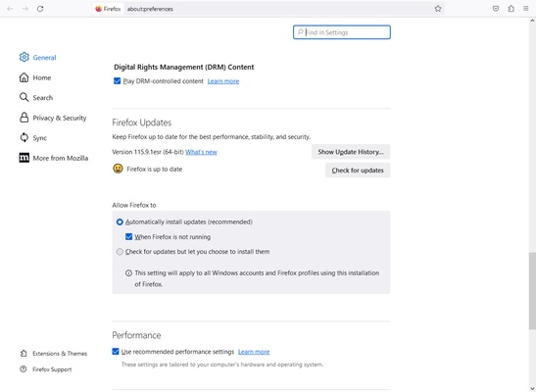The image size is (536, 392).
Task: Click Show Update History button
Action: (x=351, y=152)
